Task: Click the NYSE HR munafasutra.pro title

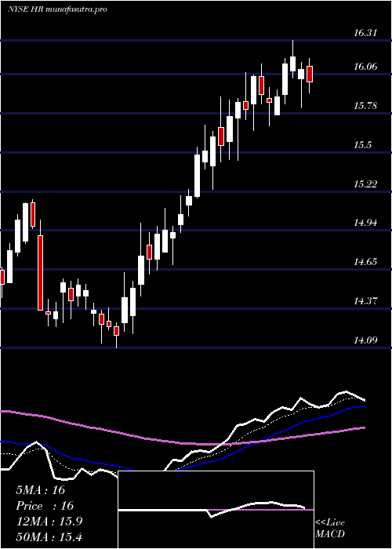Action: click(57, 9)
